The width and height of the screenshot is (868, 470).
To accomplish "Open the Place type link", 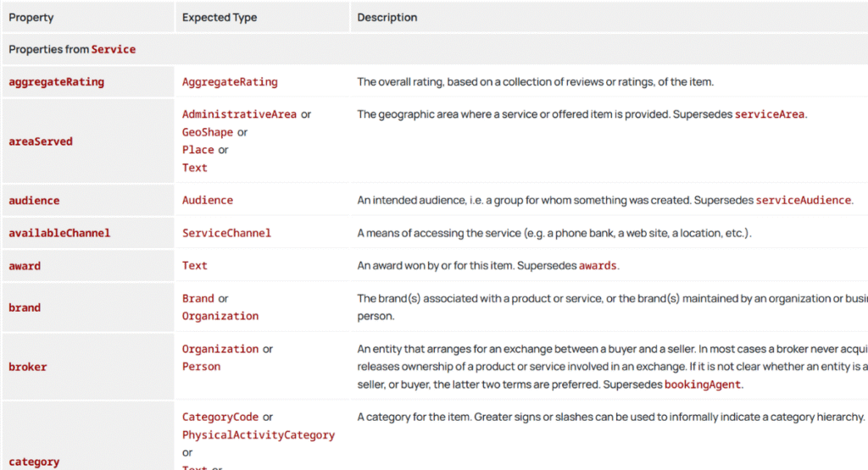I will [x=198, y=150].
